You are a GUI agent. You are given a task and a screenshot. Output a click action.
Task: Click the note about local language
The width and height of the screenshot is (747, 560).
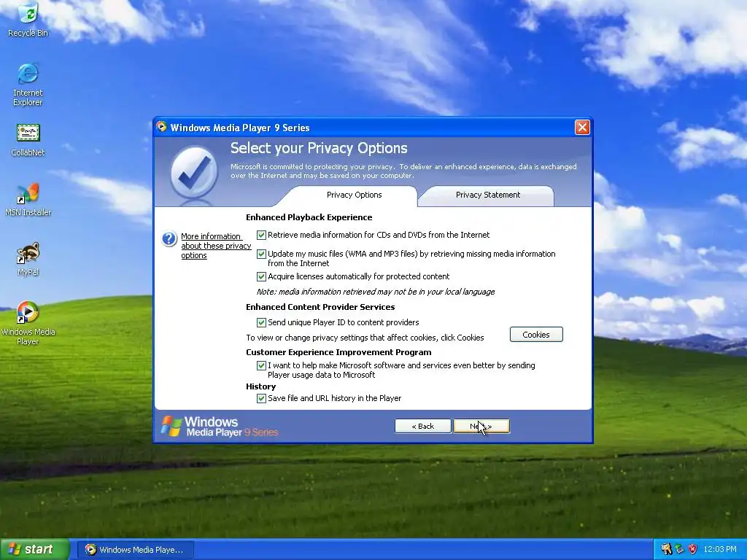pos(376,292)
